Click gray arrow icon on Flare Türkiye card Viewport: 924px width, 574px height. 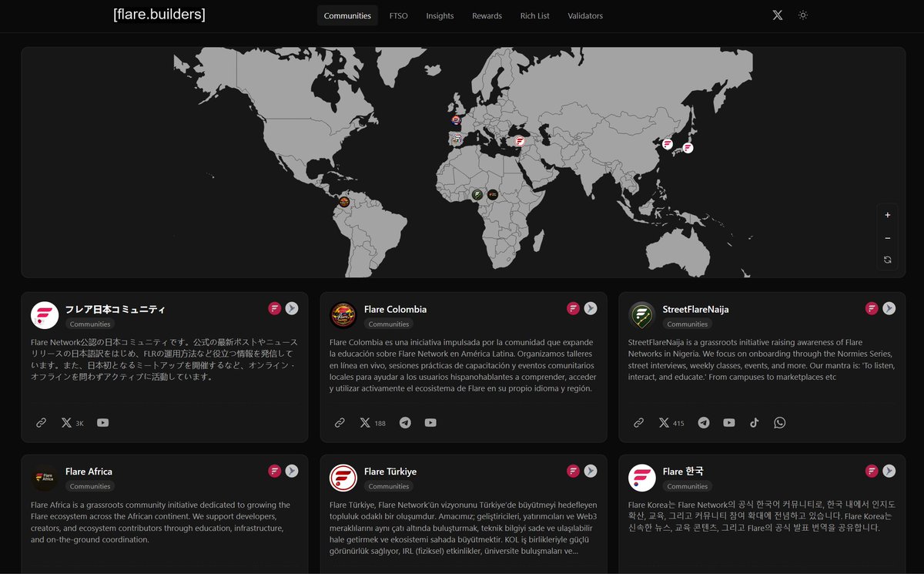(591, 471)
